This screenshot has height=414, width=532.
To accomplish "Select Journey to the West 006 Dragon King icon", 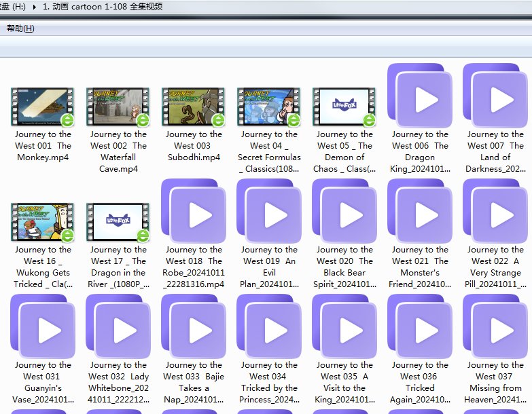I will [420, 96].
